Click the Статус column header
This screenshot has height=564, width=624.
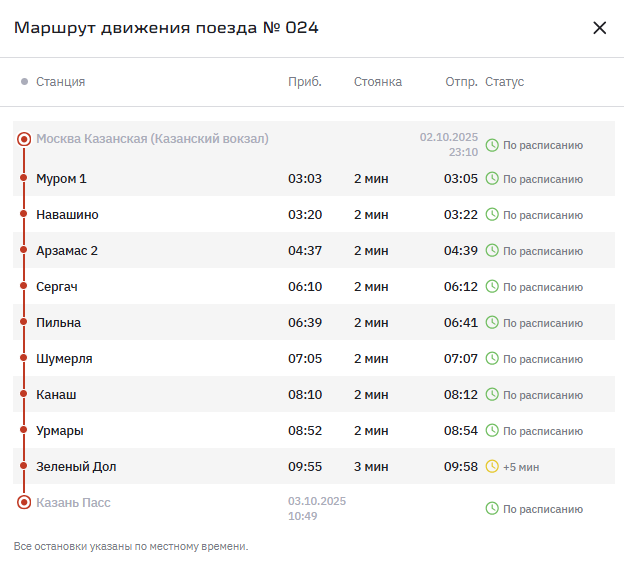point(504,82)
